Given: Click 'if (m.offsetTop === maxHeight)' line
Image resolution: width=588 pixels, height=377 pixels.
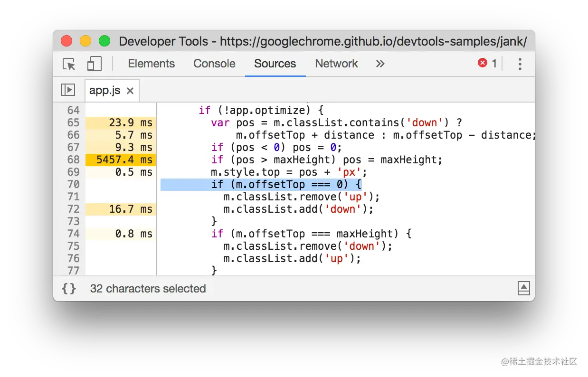Looking at the screenshot, I should pyautogui.click(x=311, y=234).
